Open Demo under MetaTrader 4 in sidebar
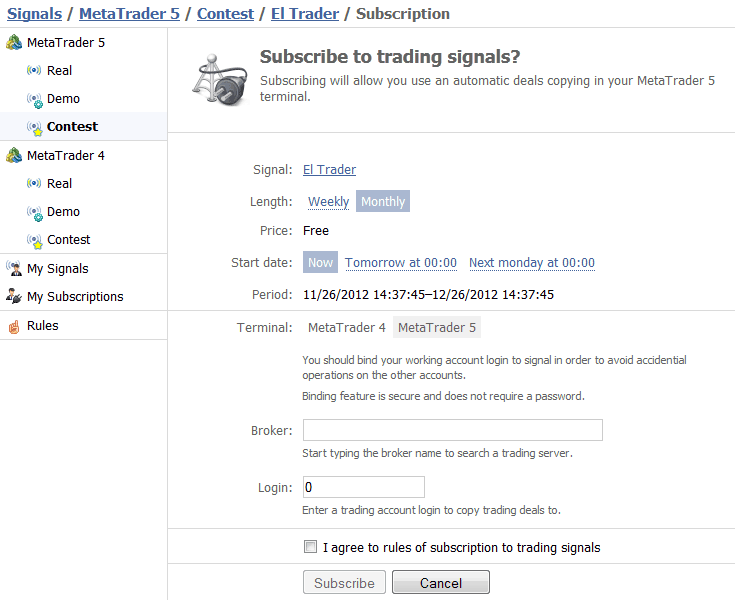 [63, 212]
